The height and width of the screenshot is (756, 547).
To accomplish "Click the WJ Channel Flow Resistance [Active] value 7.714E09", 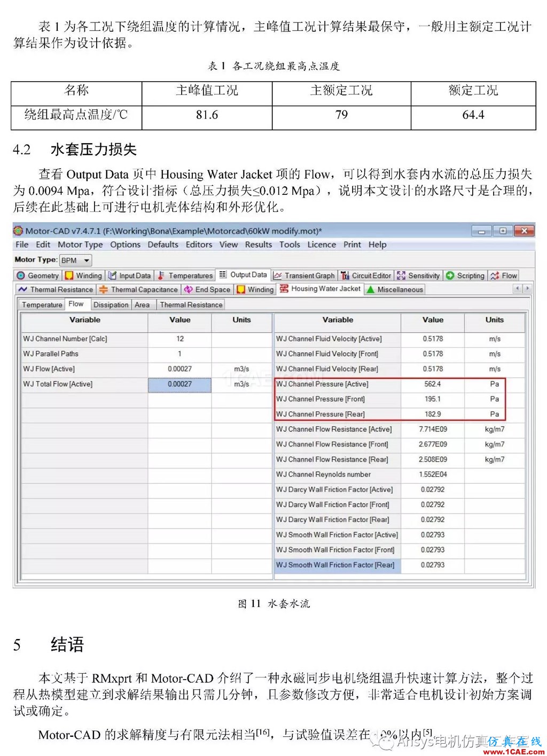I will click(x=433, y=429).
